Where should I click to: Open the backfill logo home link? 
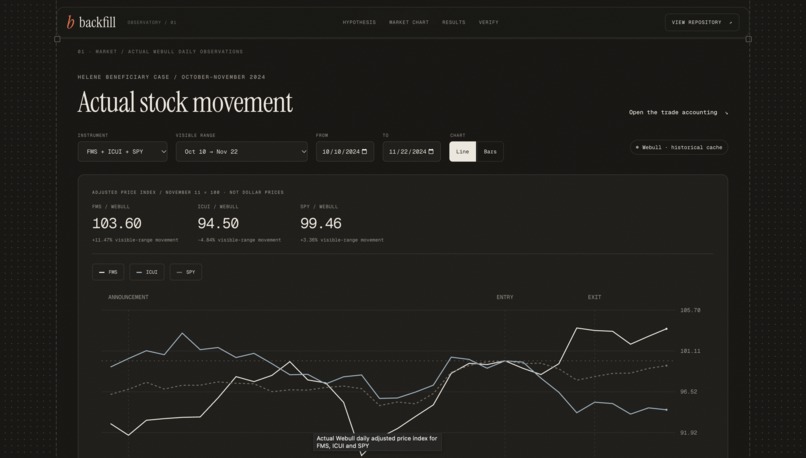click(x=91, y=22)
